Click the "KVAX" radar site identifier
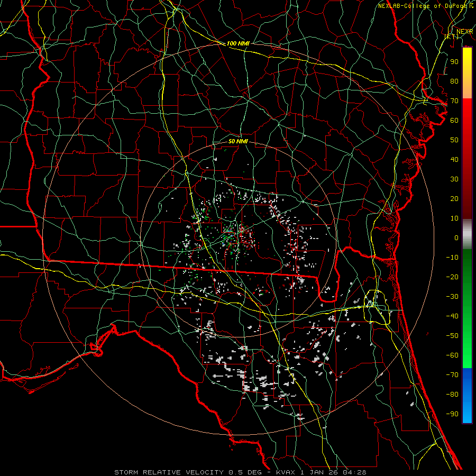 click(x=286, y=472)
